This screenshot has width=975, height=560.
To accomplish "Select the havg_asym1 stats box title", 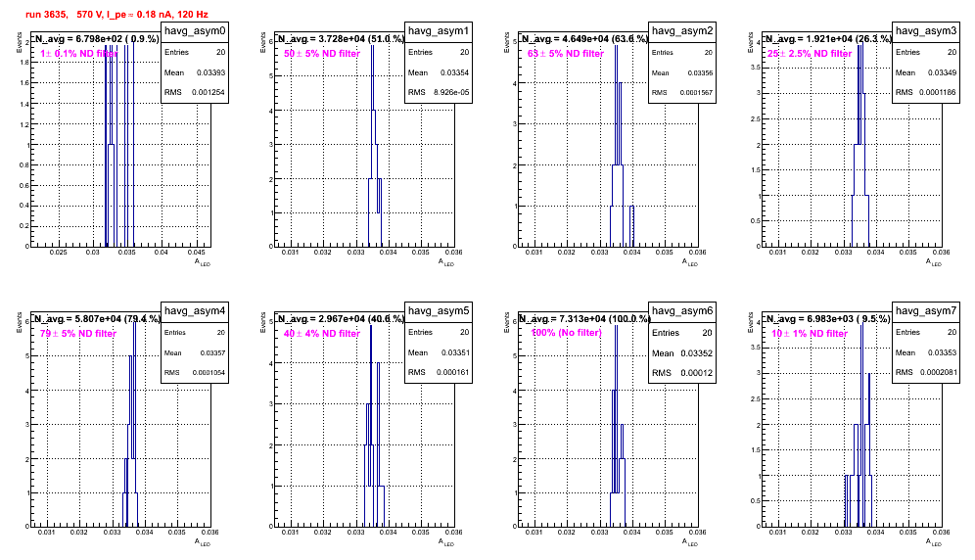I will point(439,31).
